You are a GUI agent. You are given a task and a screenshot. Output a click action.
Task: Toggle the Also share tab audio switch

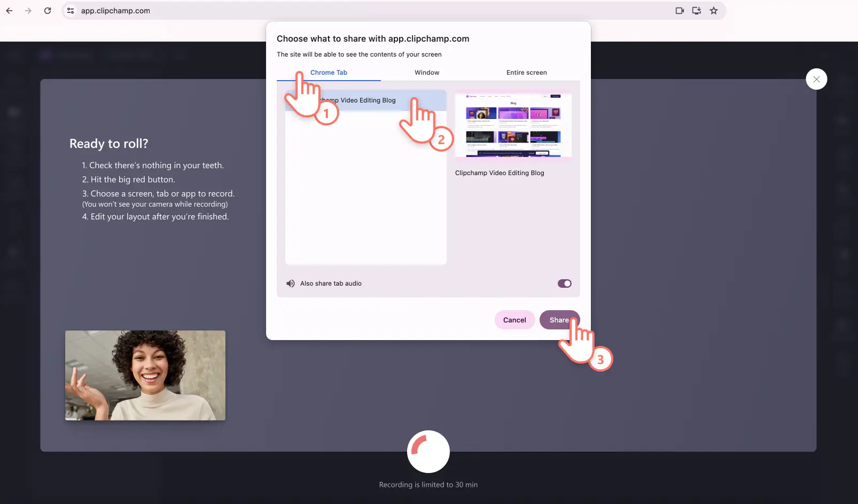pyautogui.click(x=564, y=283)
